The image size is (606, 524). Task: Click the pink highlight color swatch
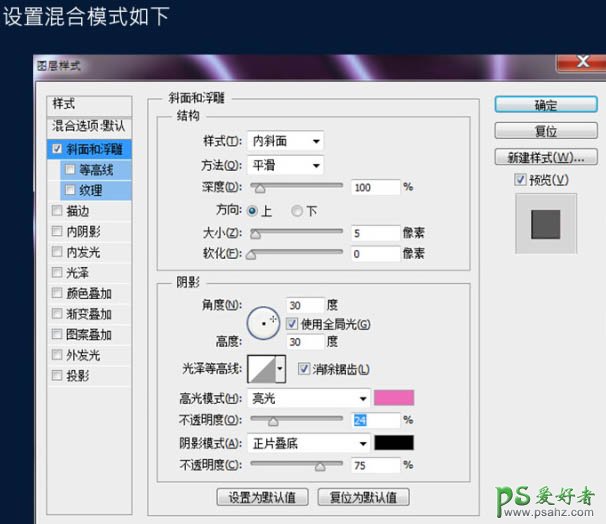point(394,398)
